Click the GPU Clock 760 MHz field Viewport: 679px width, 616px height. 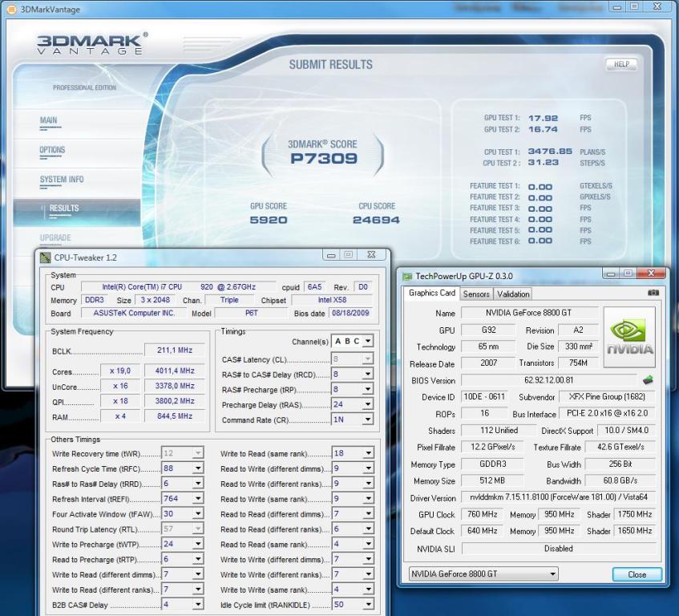click(482, 514)
